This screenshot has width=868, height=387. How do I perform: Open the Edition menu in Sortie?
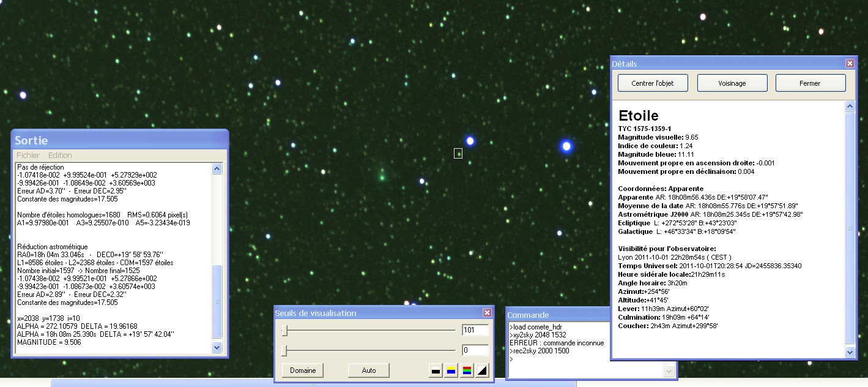pos(60,156)
